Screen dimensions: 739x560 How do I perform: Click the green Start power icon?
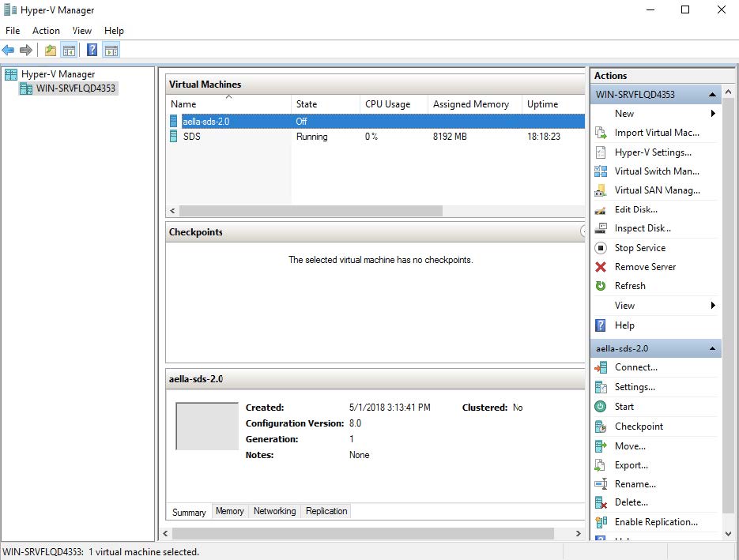pos(601,407)
